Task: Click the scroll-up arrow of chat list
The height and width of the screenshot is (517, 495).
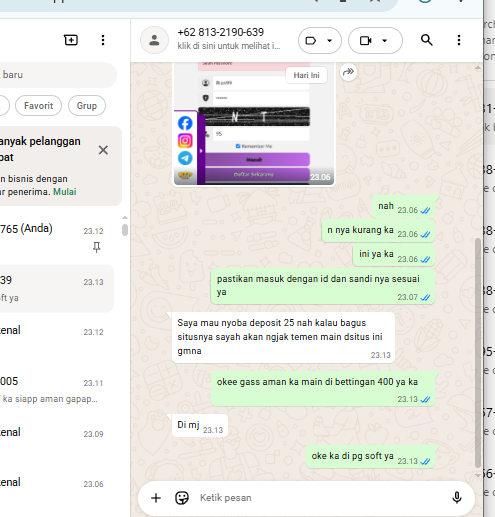Action: click(125, 218)
